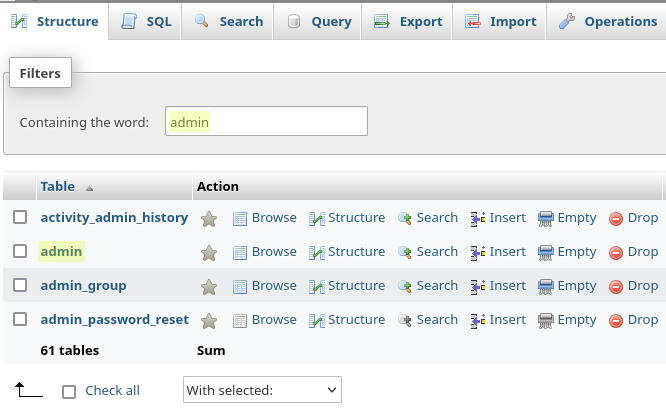Click Browse icon in admin_group row

coord(240,287)
